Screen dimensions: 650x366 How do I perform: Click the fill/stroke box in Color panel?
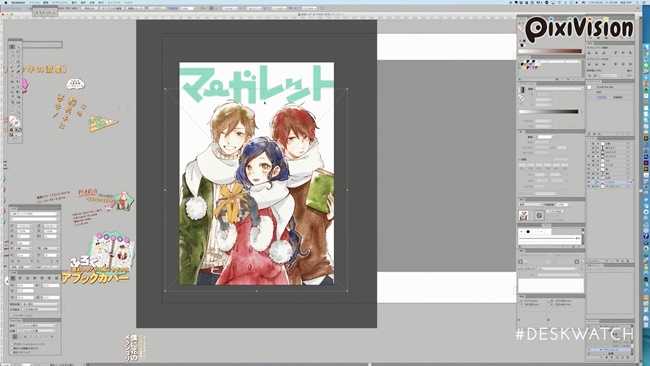523,43
